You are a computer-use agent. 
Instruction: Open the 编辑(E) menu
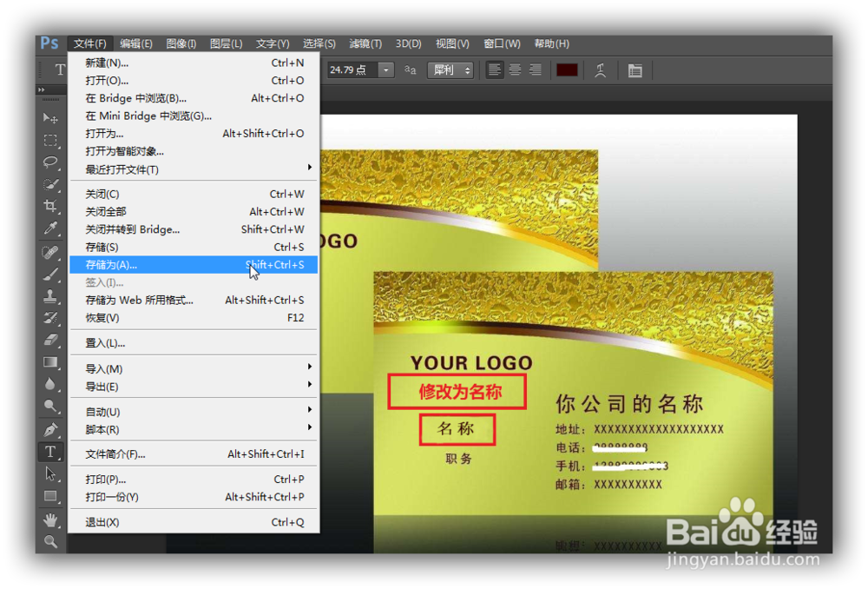pos(136,43)
